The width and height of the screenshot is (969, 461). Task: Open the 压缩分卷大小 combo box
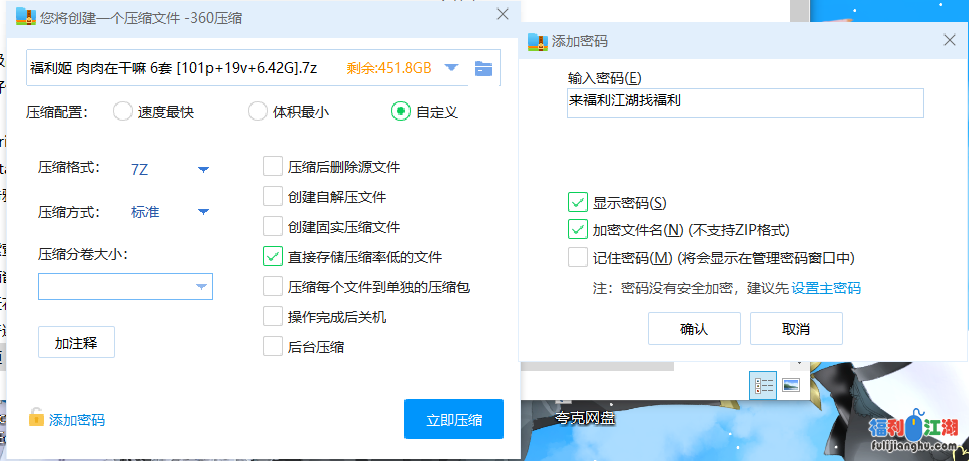pos(125,287)
